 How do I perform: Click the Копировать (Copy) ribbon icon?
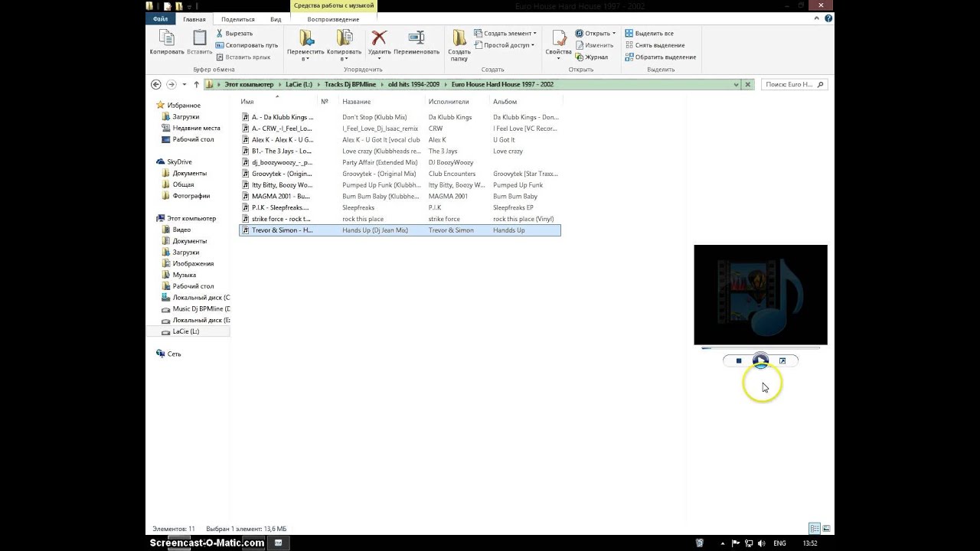(x=166, y=42)
